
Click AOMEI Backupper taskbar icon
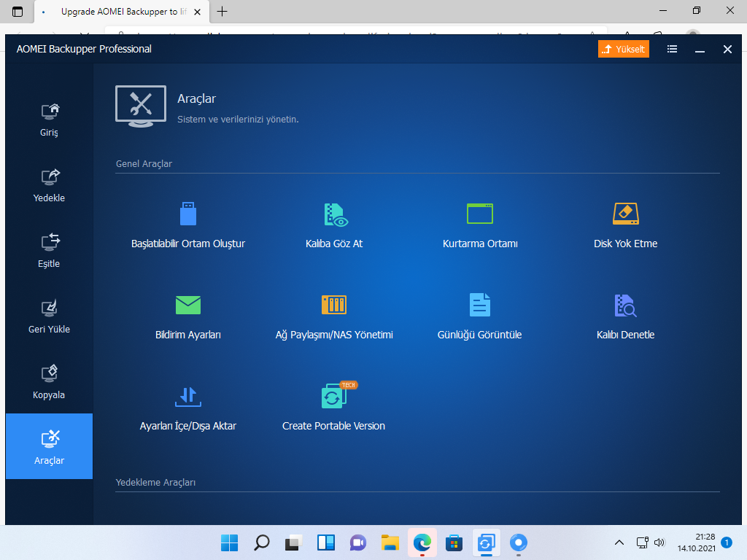click(486, 542)
